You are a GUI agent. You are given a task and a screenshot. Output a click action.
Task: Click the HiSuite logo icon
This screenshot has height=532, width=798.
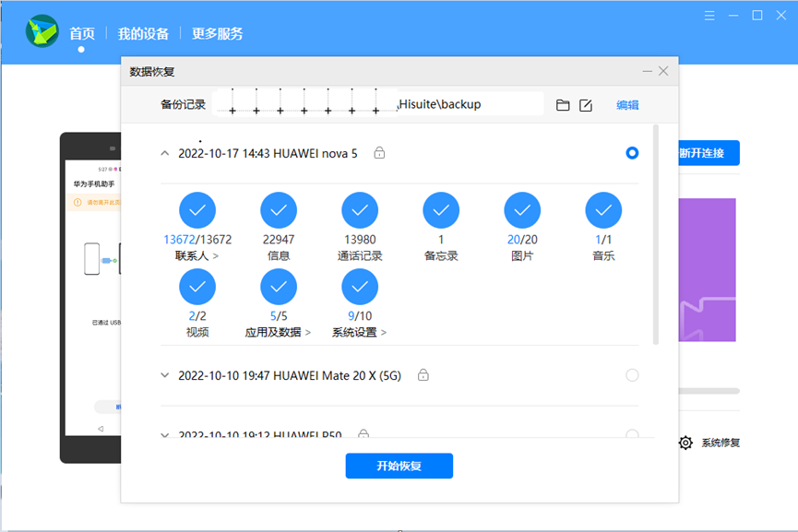[x=42, y=31]
